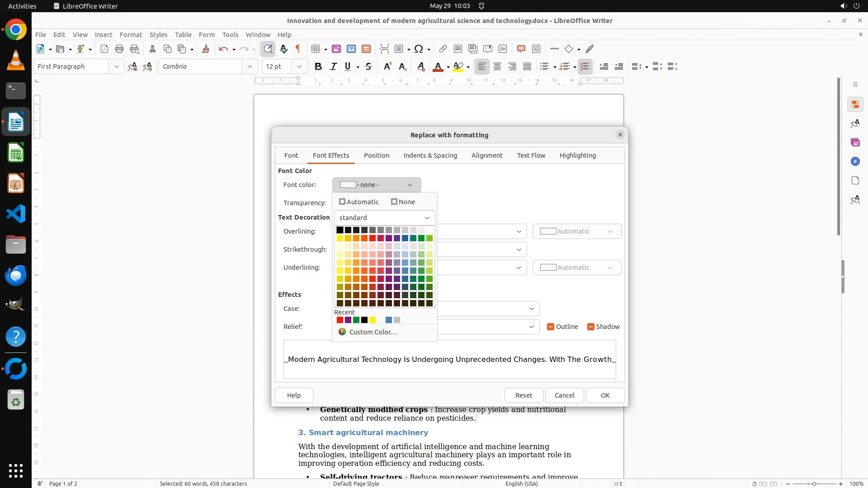Image resolution: width=868 pixels, height=488 pixels.
Task: Click the Bold formatting icon
Action: click(318, 66)
